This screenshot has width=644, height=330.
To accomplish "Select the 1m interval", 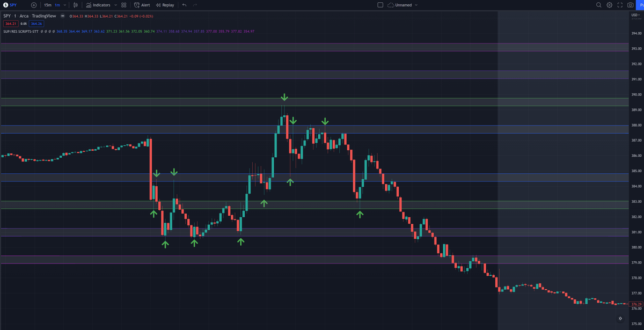I will pyautogui.click(x=57, y=5).
